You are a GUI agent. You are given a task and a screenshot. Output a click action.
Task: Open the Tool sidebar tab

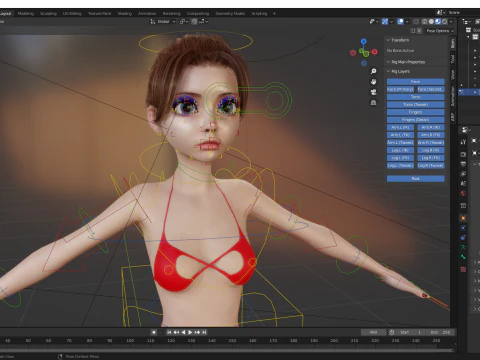(453, 59)
